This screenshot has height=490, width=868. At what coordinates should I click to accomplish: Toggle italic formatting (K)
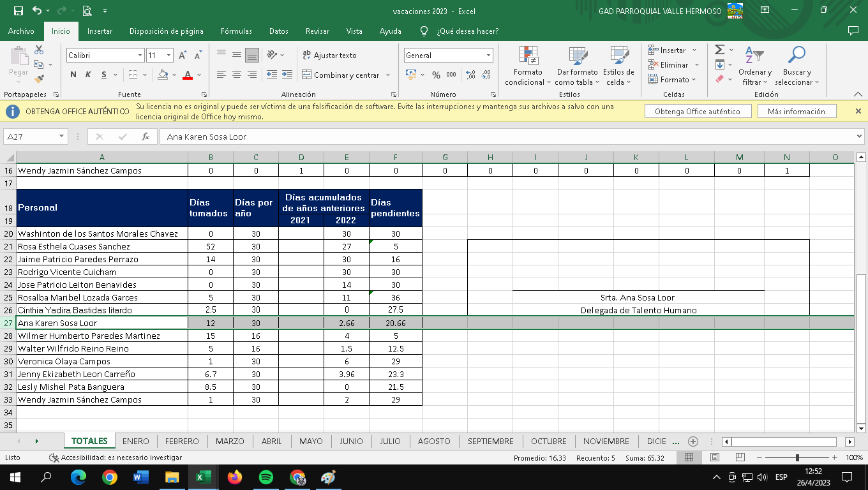pyautogui.click(x=88, y=75)
